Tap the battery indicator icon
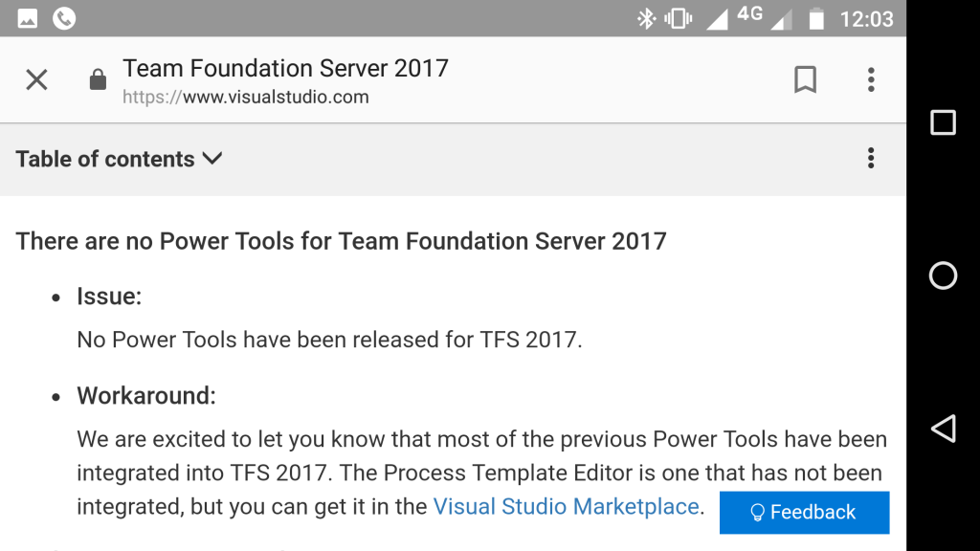The height and width of the screenshot is (551, 980). click(x=816, y=19)
